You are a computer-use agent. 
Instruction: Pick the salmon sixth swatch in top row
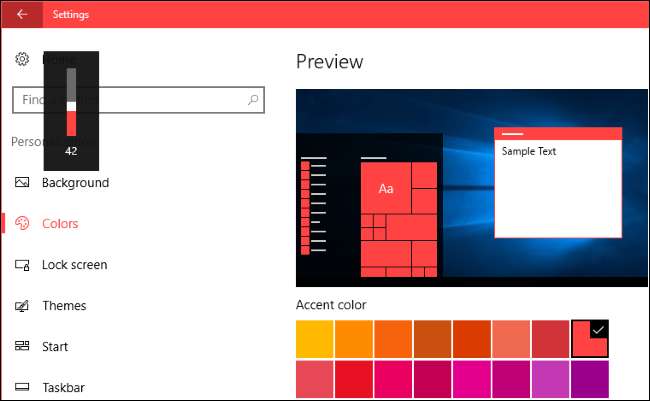point(511,339)
